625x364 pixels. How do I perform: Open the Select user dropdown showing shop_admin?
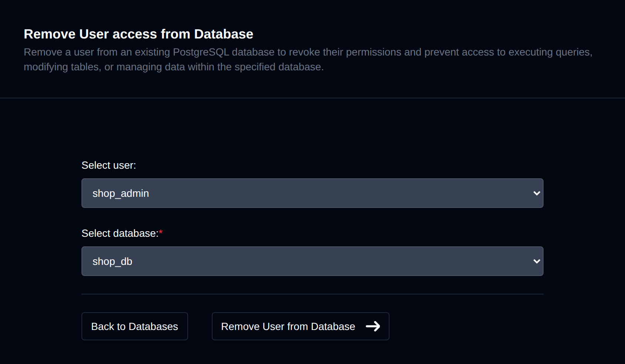click(312, 193)
